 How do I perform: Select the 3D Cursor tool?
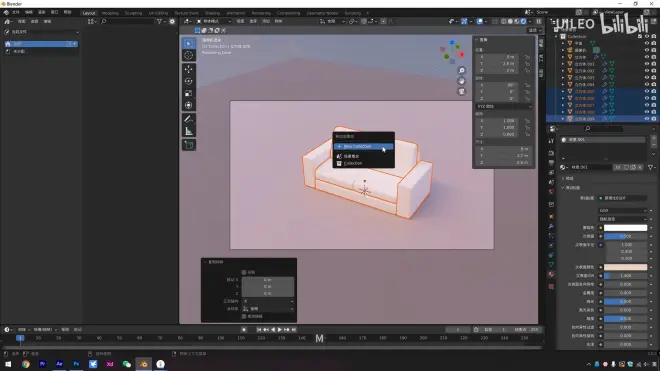[x=189, y=55]
